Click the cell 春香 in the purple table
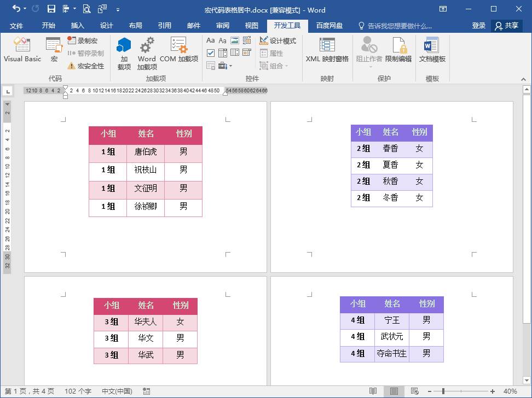Image resolution: width=532 pixels, height=398 pixels. [x=390, y=148]
